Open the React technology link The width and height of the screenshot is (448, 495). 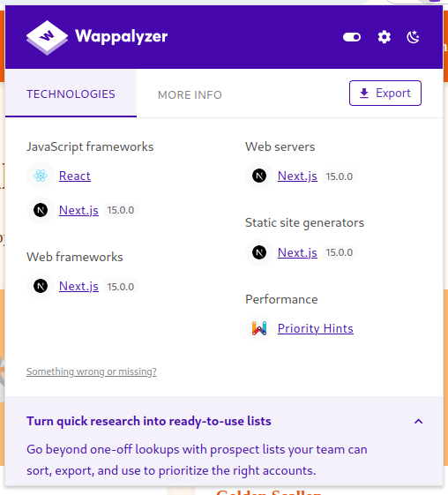(x=75, y=176)
